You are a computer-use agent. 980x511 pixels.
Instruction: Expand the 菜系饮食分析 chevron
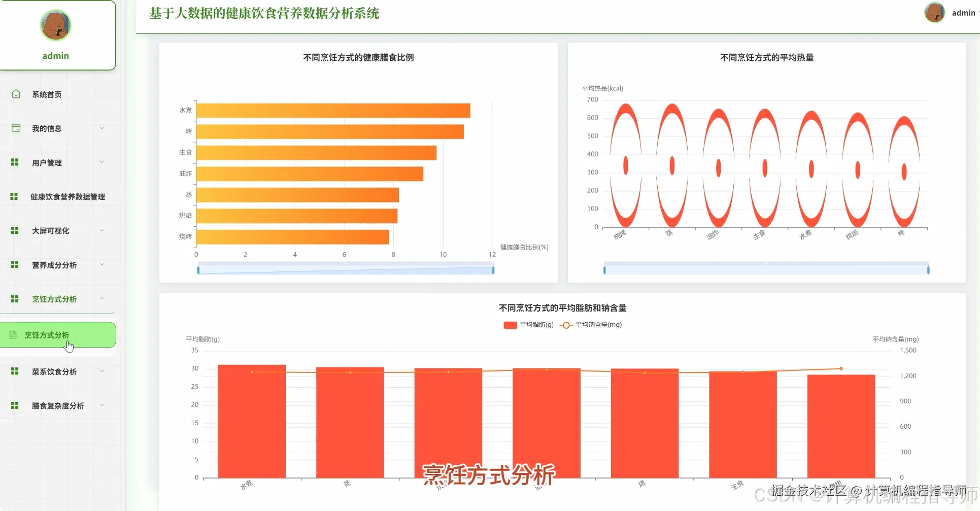click(x=102, y=371)
